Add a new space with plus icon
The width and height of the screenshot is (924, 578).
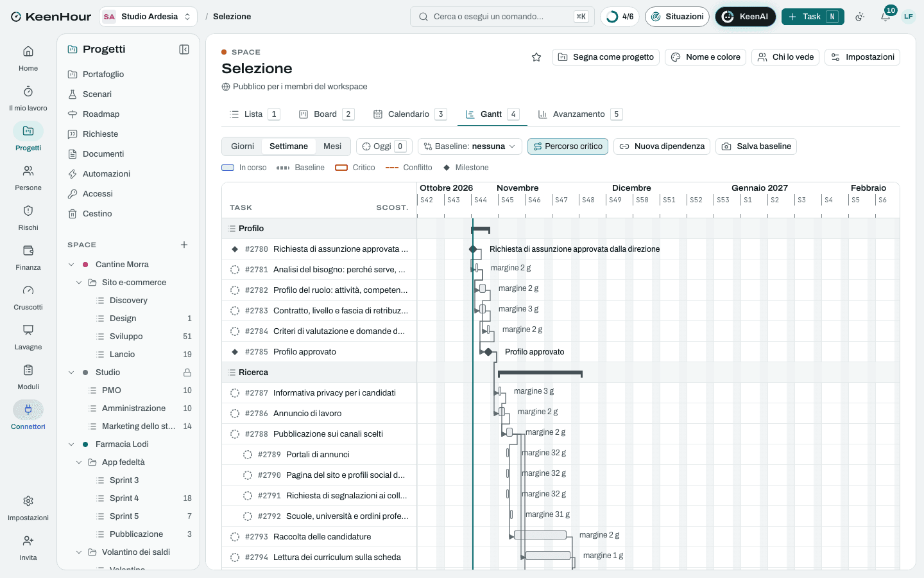pos(184,245)
